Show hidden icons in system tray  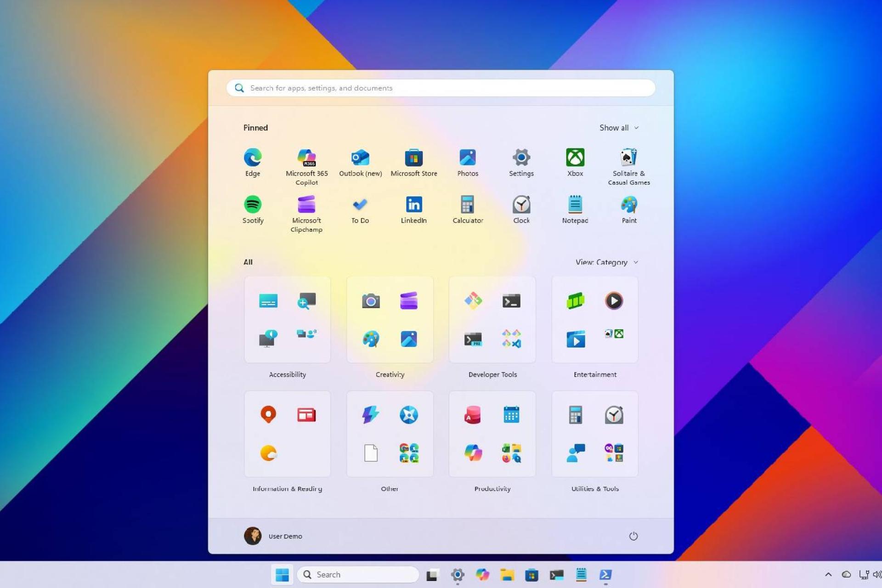[828, 574]
